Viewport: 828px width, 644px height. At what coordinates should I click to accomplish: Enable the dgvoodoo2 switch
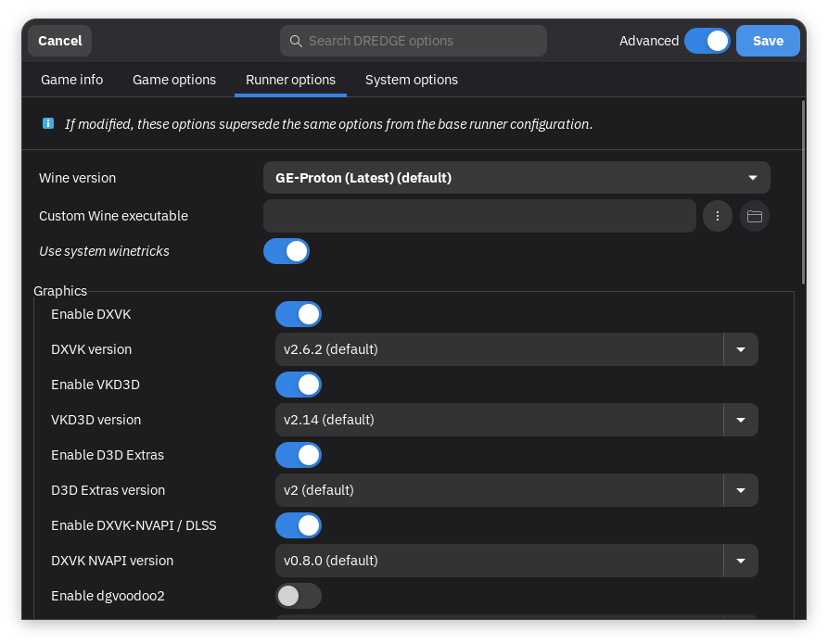click(x=299, y=596)
